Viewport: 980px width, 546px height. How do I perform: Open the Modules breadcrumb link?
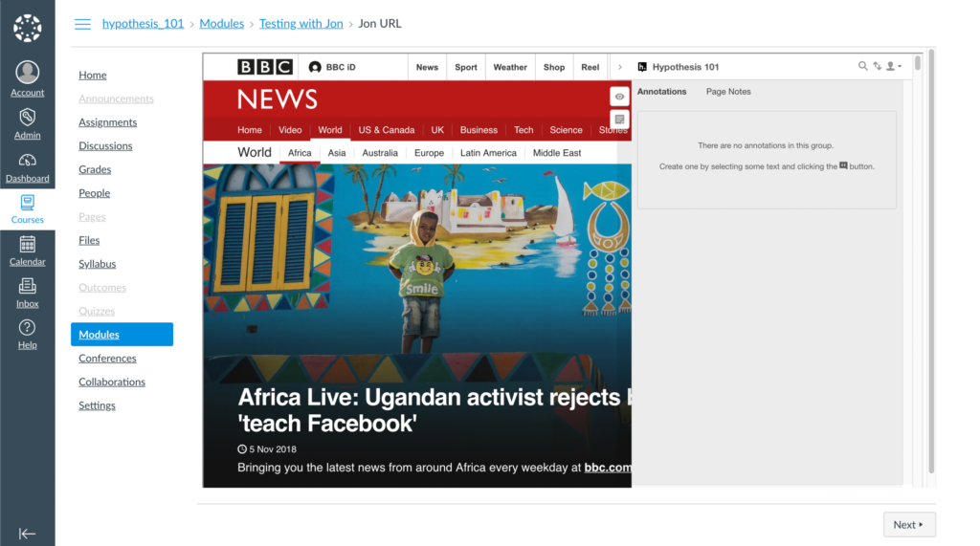(222, 24)
